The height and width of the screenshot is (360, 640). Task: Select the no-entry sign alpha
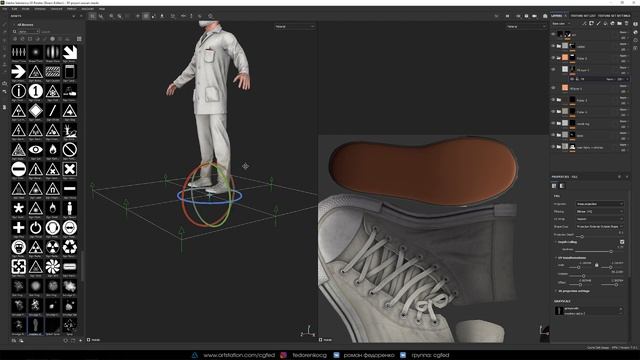click(18, 169)
